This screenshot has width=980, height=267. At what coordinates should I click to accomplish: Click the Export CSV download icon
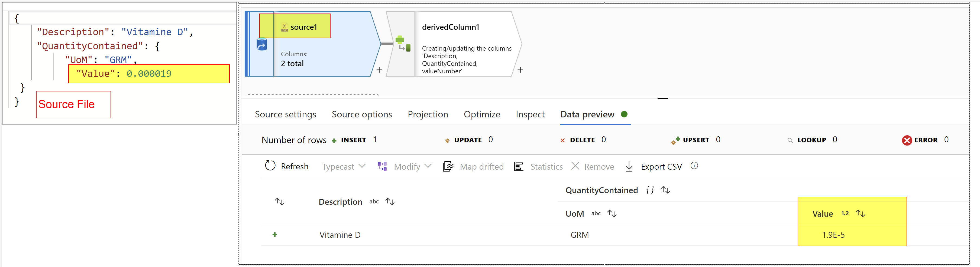tap(629, 166)
